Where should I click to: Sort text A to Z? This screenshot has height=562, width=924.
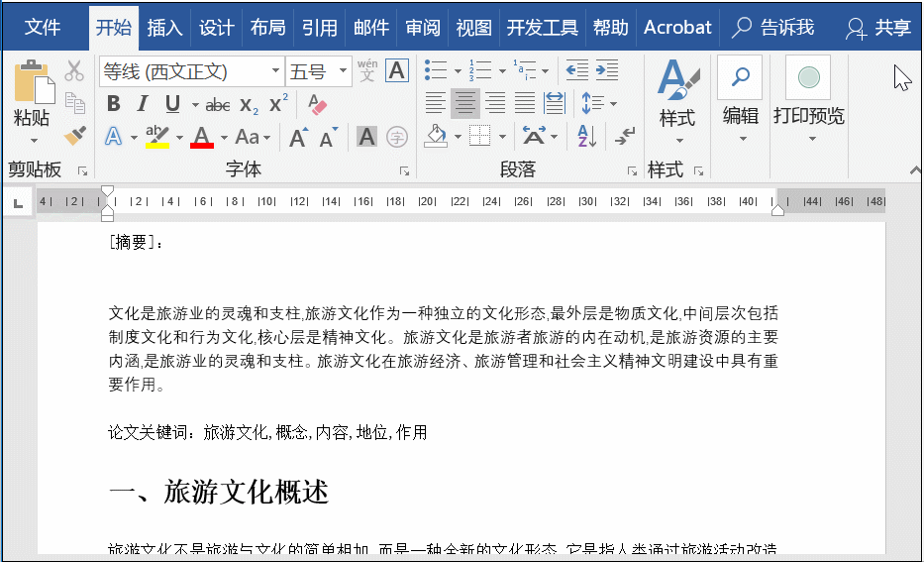tap(587, 136)
